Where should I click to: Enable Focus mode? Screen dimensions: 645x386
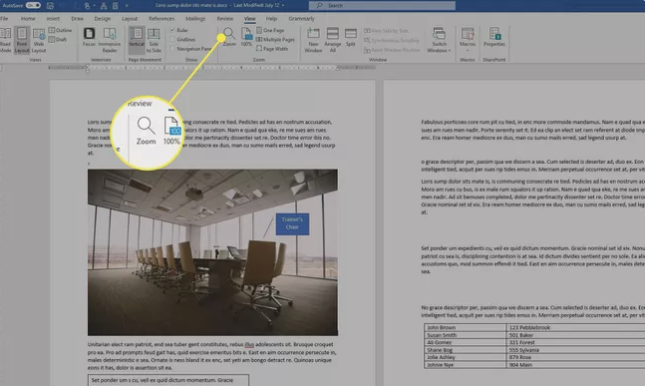[x=89, y=37]
